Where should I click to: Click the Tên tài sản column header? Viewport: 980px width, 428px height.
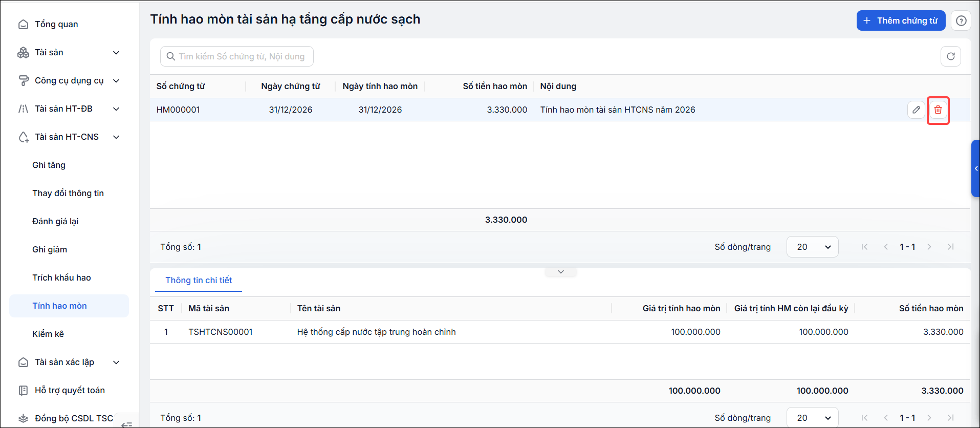point(319,309)
